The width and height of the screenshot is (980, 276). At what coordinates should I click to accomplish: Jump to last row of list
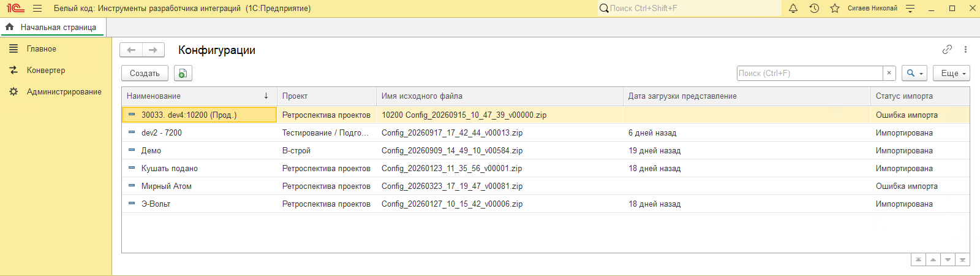(962, 260)
